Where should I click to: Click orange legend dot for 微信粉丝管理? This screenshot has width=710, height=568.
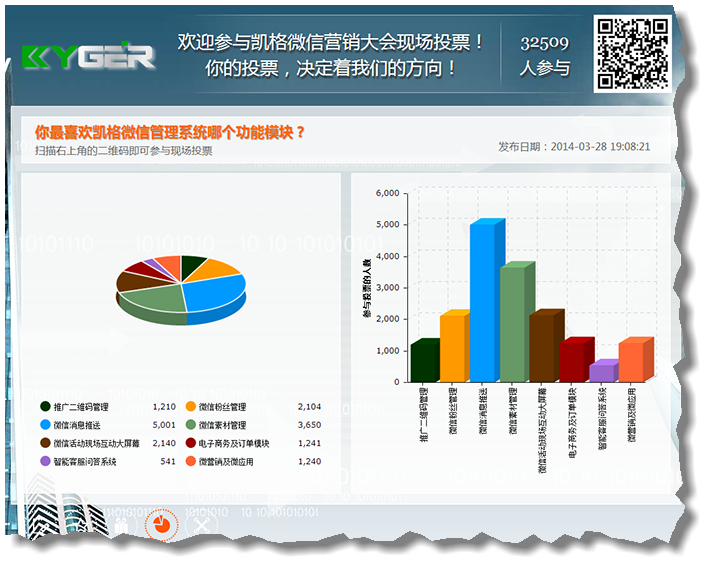(x=191, y=406)
